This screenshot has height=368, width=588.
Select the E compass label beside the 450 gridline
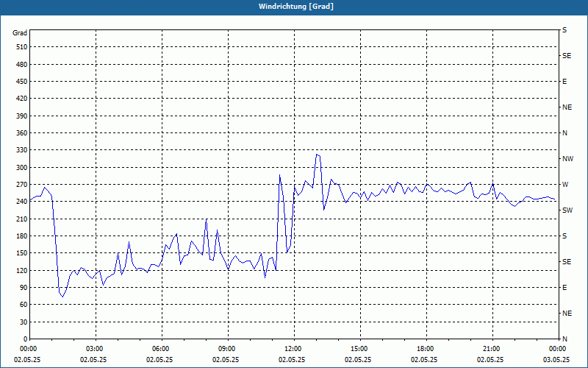[564, 82]
